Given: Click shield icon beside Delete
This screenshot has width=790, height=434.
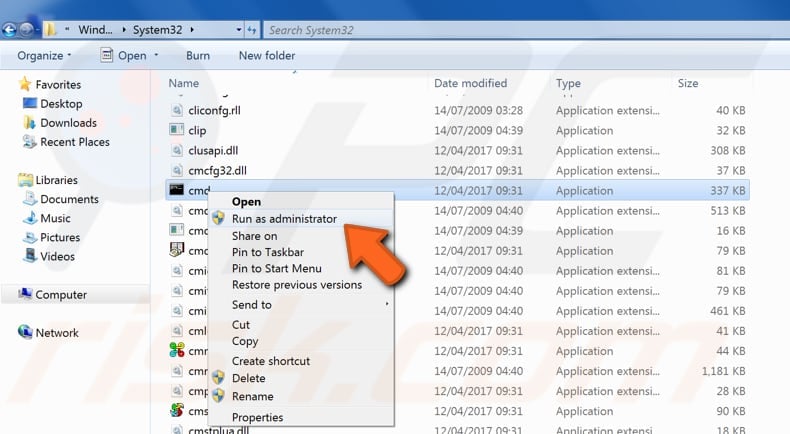Looking at the screenshot, I should click(x=218, y=377).
